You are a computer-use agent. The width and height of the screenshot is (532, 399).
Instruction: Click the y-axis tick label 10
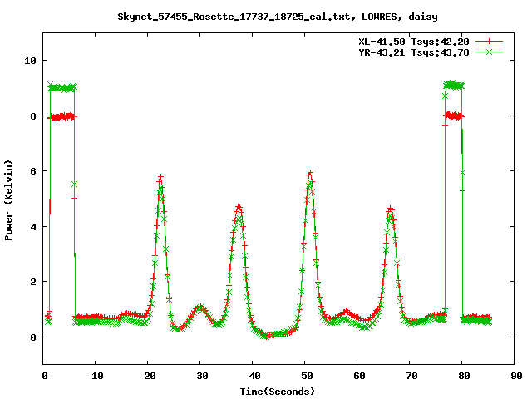tap(30, 61)
